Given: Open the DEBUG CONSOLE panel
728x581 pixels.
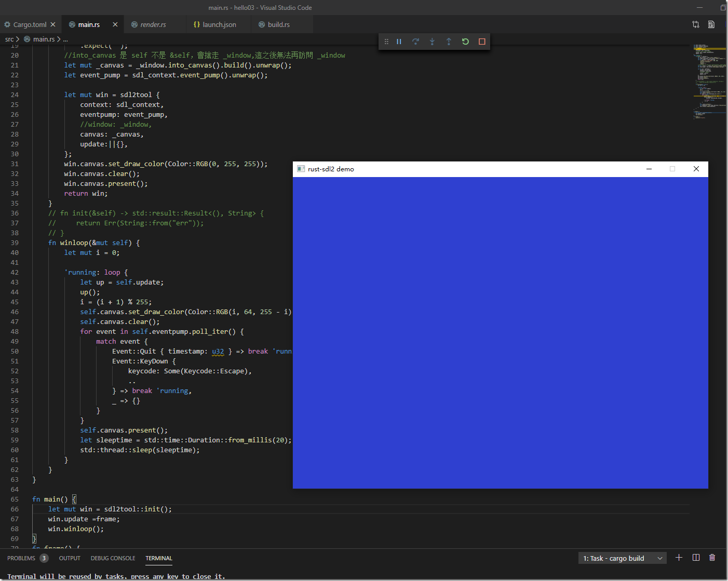Looking at the screenshot, I should [113, 558].
